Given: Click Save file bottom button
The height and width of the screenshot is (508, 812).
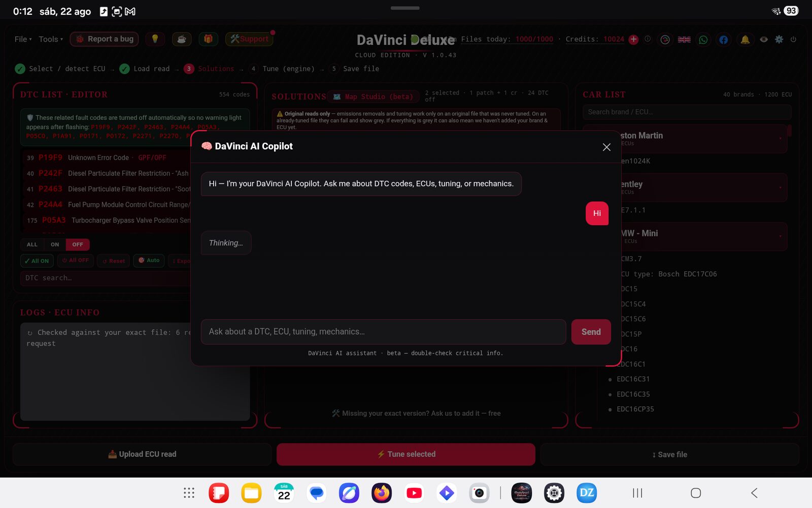Looking at the screenshot, I should 669,455.
